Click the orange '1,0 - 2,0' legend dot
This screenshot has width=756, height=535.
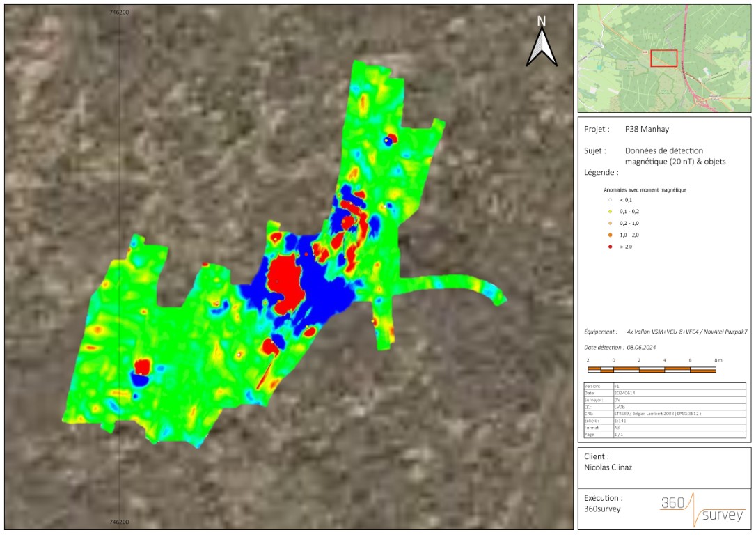610,235
